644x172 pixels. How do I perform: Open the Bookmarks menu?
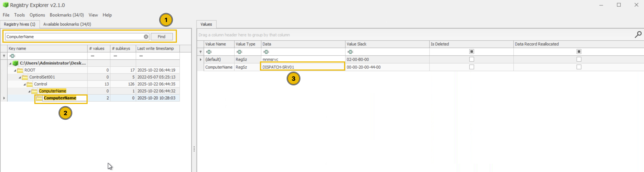pyautogui.click(x=66, y=15)
